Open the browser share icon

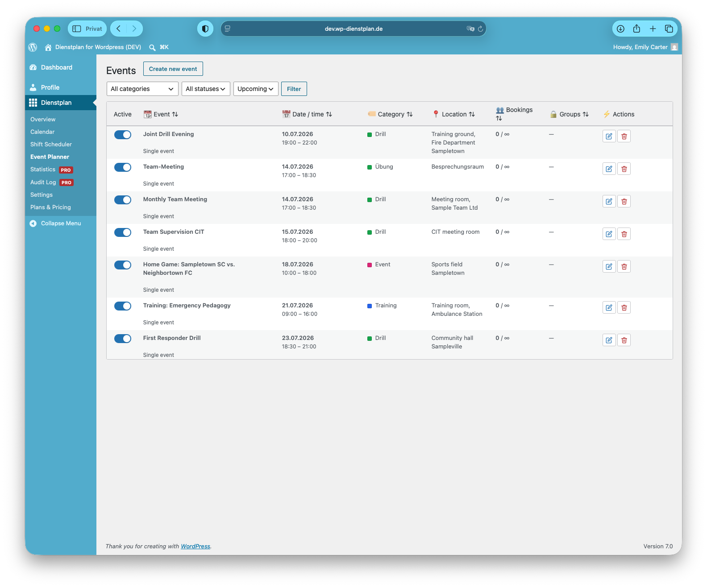[x=636, y=29]
